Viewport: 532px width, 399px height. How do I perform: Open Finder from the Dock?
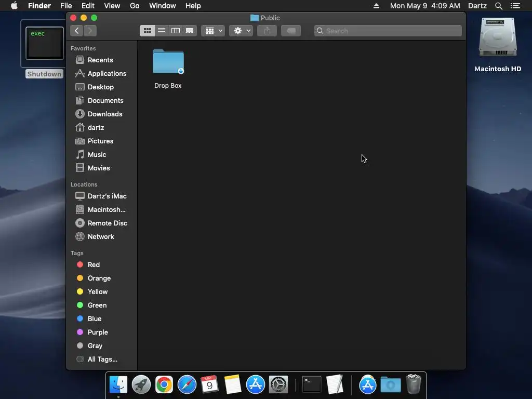coord(118,384)
